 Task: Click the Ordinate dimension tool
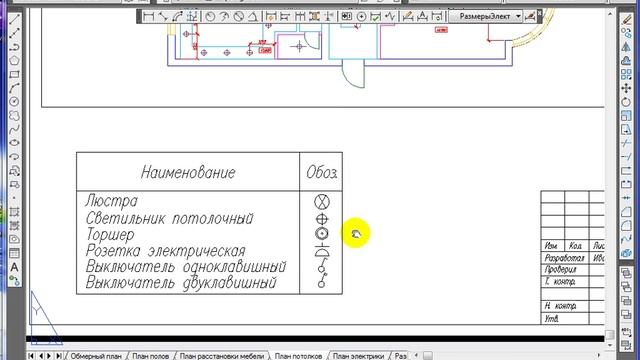[x=191, y=17]
